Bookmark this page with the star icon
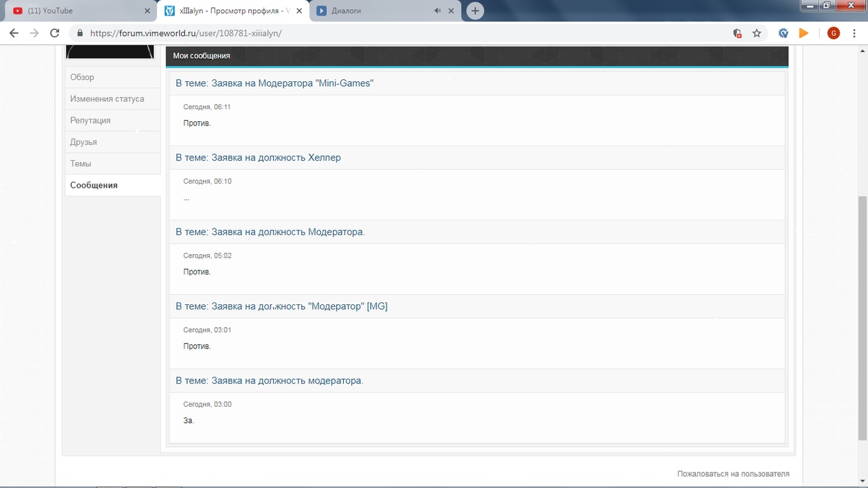Screen dimensions: 868x488 pyautogui.click(x=757, y=33)
